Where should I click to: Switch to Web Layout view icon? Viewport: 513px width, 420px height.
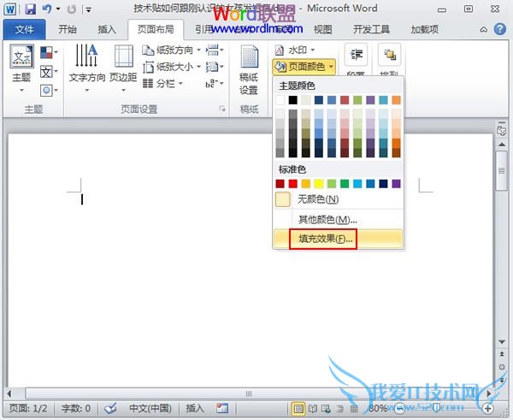tap(327, 409)
